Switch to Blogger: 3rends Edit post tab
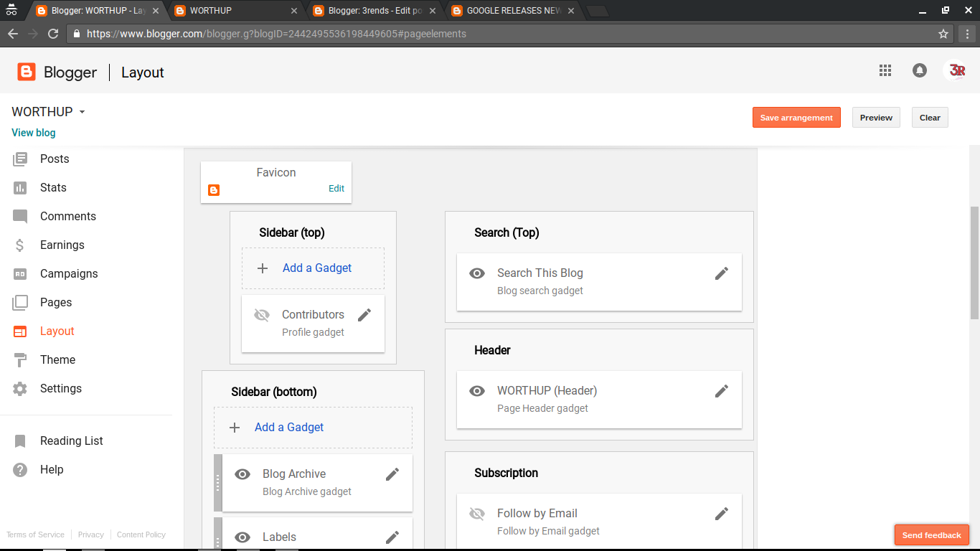 [374, 11]
